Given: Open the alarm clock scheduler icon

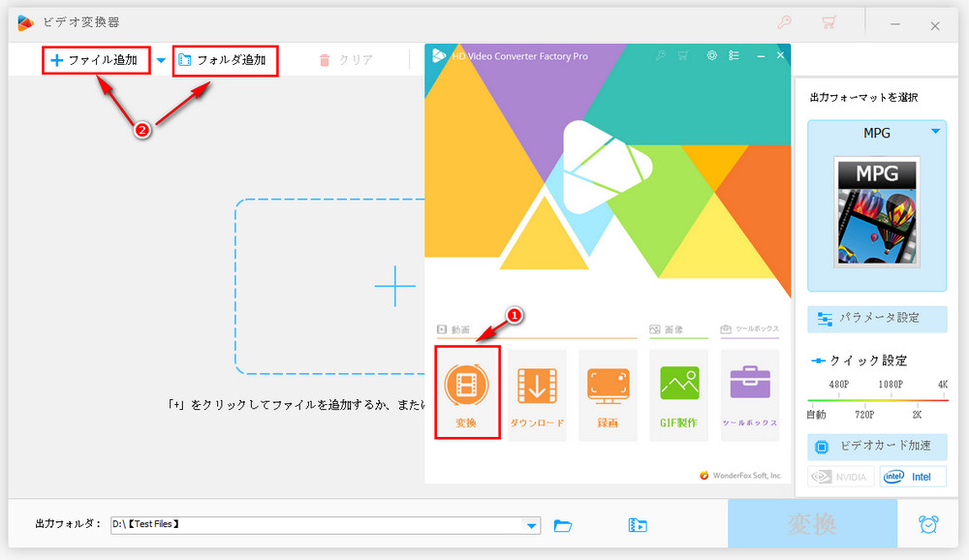Looking at the screenshot, I should [928, 524].
